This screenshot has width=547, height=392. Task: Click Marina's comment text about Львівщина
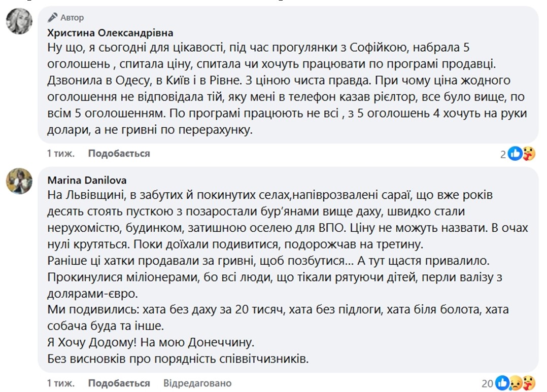(x=288, y=277)
